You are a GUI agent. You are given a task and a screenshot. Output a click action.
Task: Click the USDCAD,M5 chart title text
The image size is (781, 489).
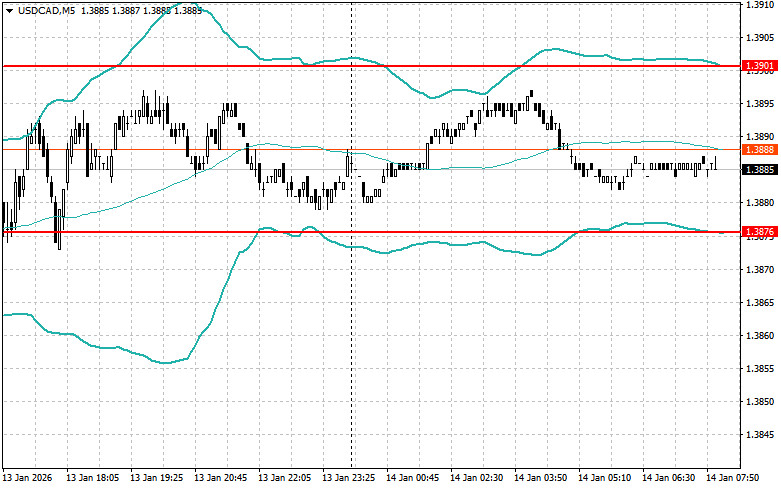[x=46, y=10]
